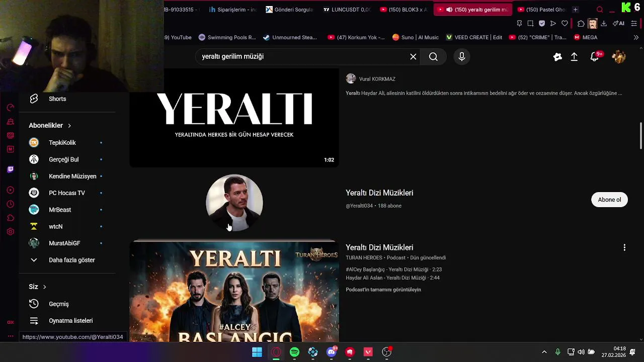The width and height of the screenshot is (644, 362).
Task: Open Yeraltı Dizi Müzikleri channel avatar
Action: (x=234, y=203)
